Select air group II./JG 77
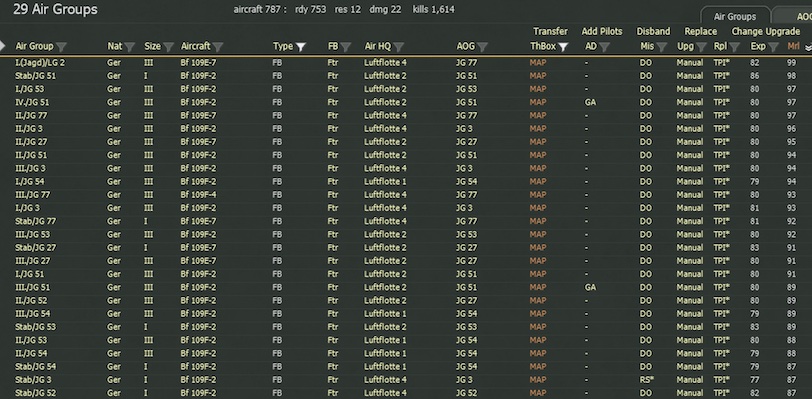 32,116
